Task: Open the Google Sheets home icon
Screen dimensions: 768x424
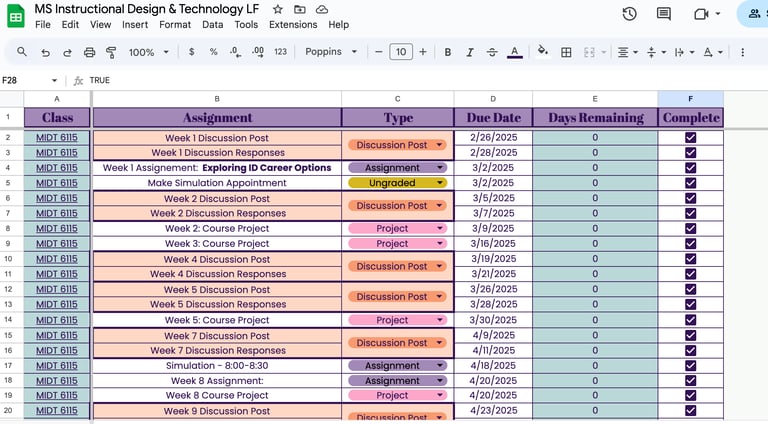Action: (16, 16)
